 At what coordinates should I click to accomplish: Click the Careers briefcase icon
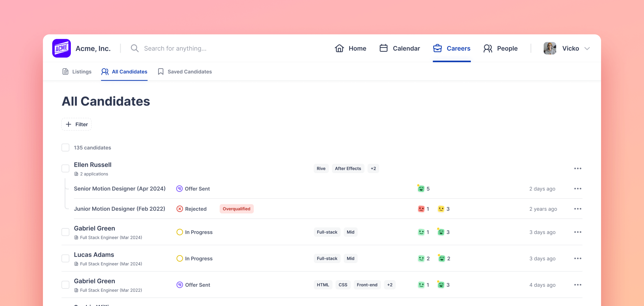[x=437, y=48]
